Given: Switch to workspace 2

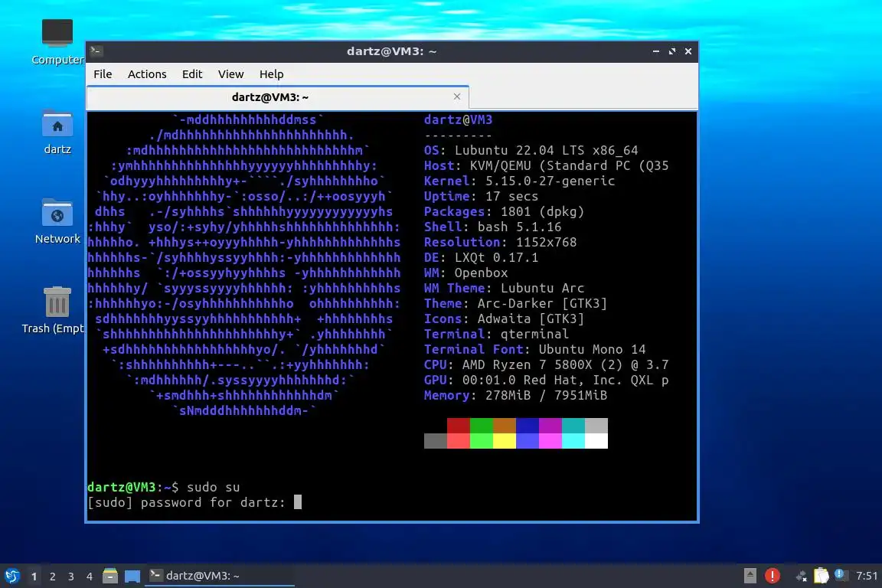Looking at the screenshot, I should point(52,577).
